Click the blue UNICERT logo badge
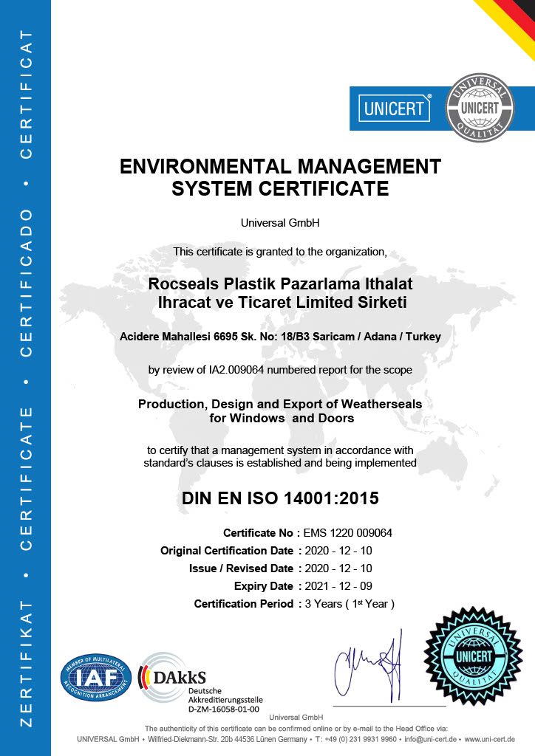 [x=394, y=108]
